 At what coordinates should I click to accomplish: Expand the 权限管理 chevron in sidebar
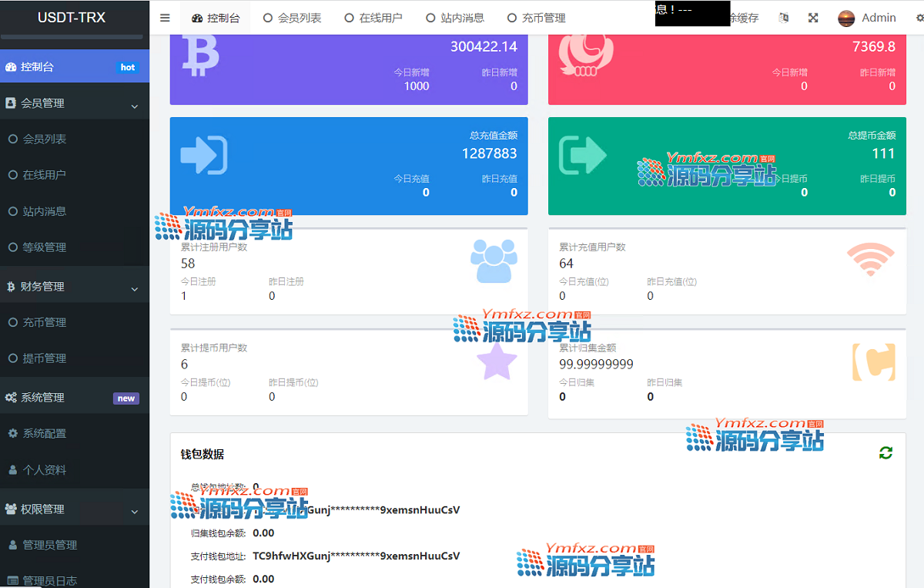tap(134, 511)
